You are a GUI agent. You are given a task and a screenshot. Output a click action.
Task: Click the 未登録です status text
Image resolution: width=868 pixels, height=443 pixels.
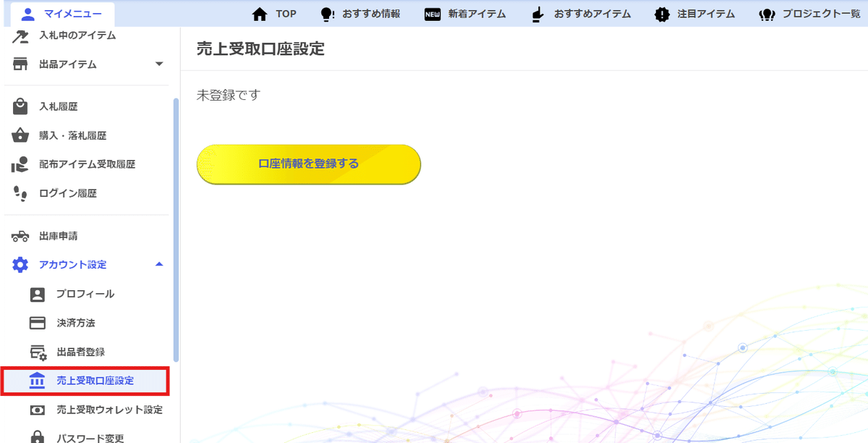(228, 95)
